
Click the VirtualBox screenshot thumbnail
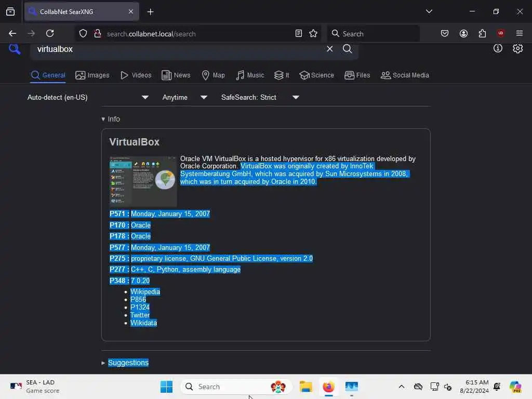click(143, 181)
